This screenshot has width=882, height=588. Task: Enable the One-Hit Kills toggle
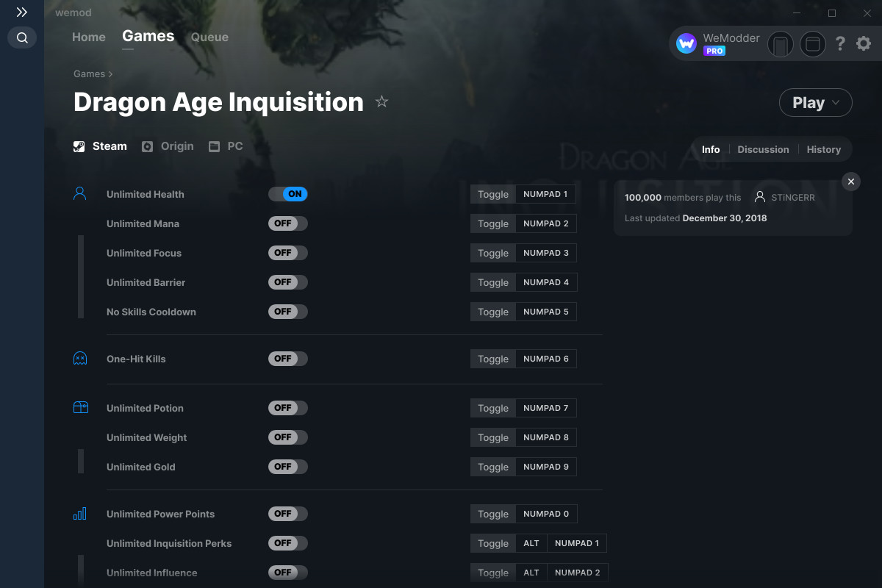(x=287, y=359)
